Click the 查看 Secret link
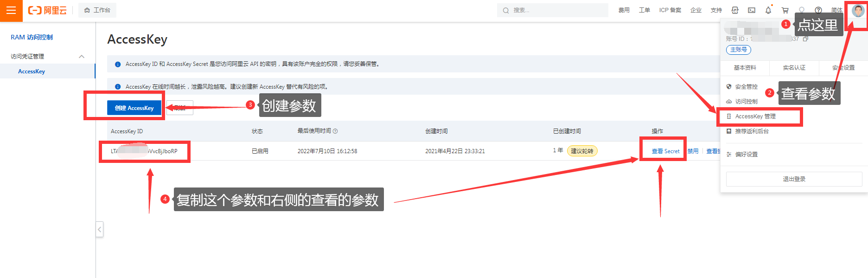 pos(665,151)
